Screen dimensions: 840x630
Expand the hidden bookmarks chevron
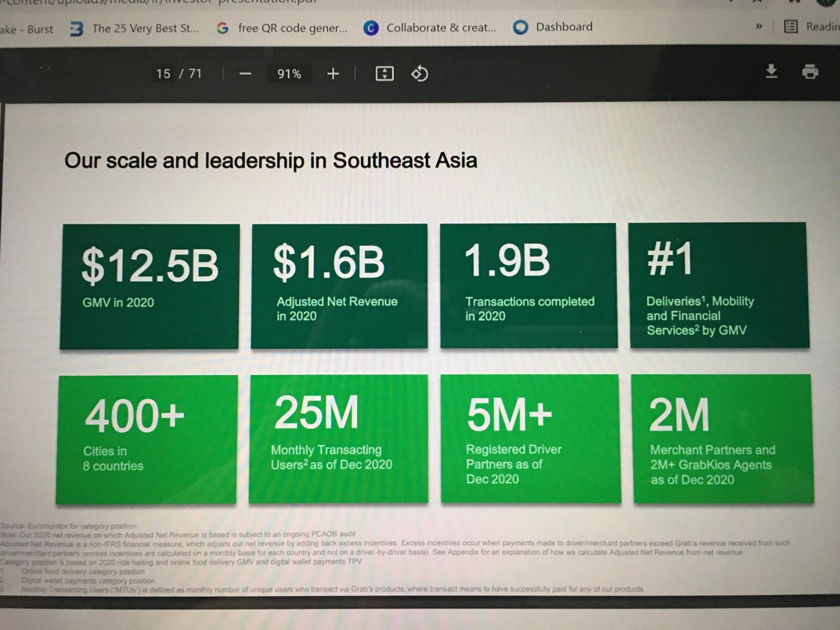click(759, 26)
